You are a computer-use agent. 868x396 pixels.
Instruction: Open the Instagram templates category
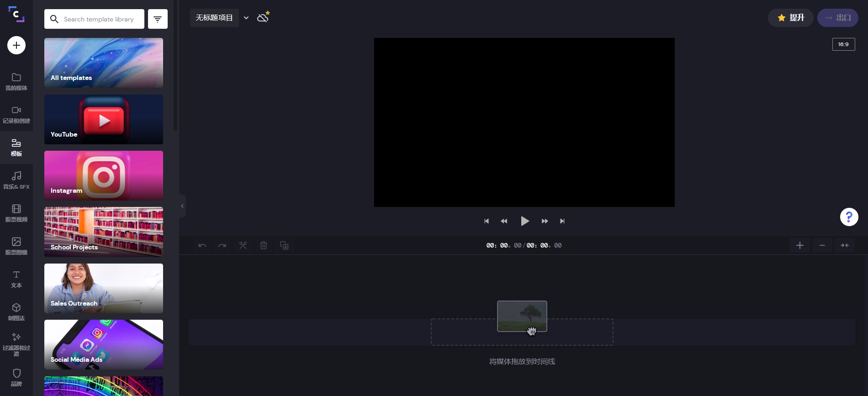pyautogui.click(x=104, y=175)
